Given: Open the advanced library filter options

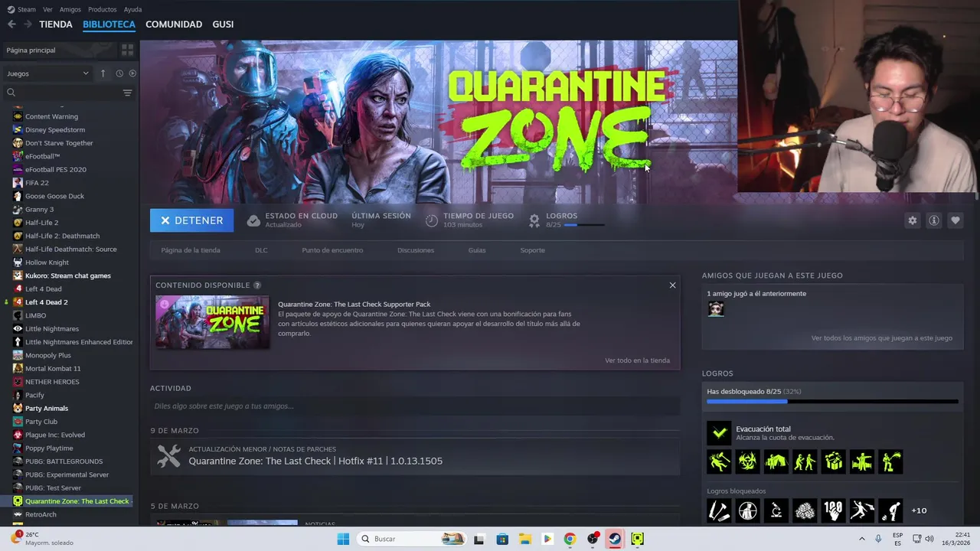Looking at the screenshot, I should 127,93.
